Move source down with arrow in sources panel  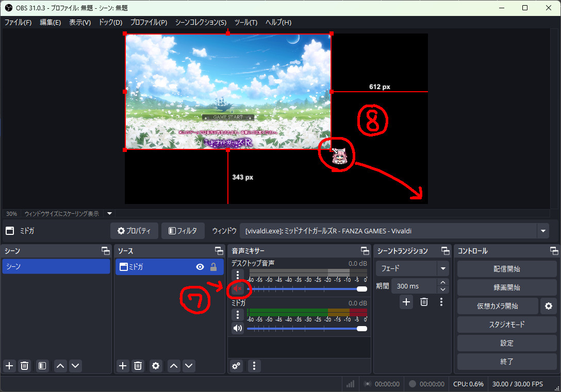(x=189, y=366)
